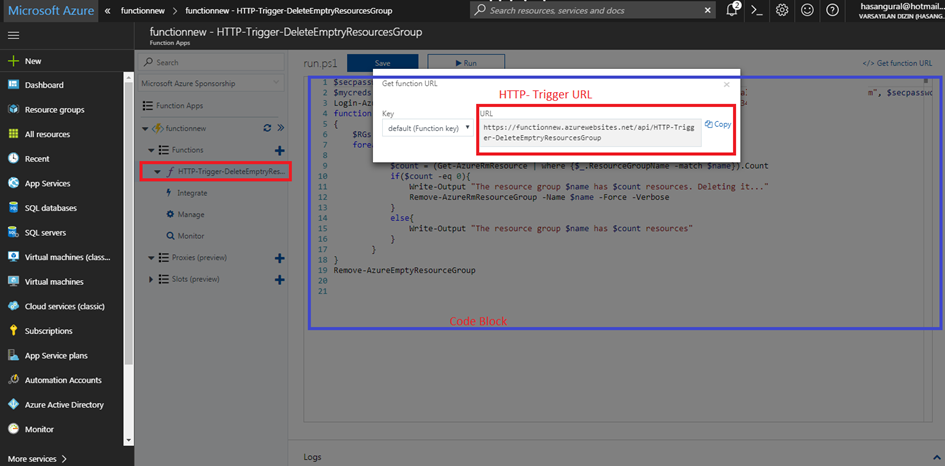Screen dimensions: 945x466
Task: Focus the Search resources, services and docs box
Action: tap(594, 10)
